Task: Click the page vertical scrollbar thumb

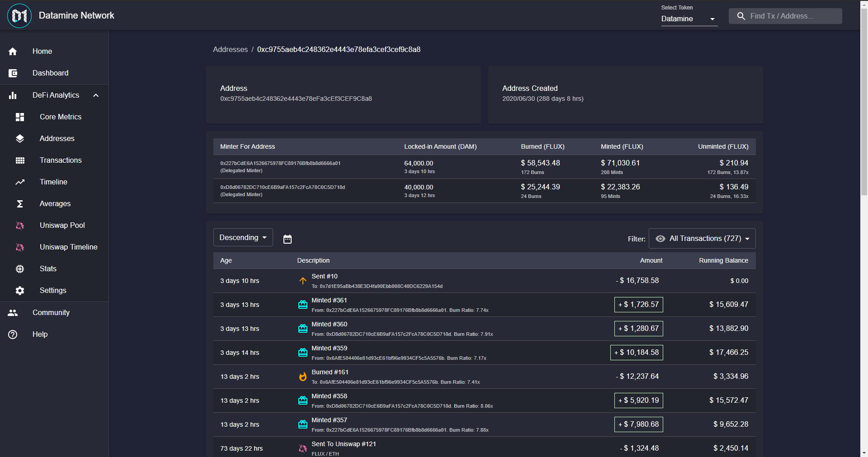Action: [864, 102]
